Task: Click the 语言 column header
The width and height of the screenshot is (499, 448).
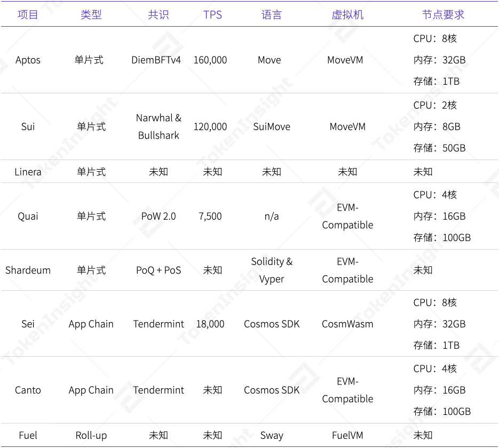Action: tap(272, 14)
